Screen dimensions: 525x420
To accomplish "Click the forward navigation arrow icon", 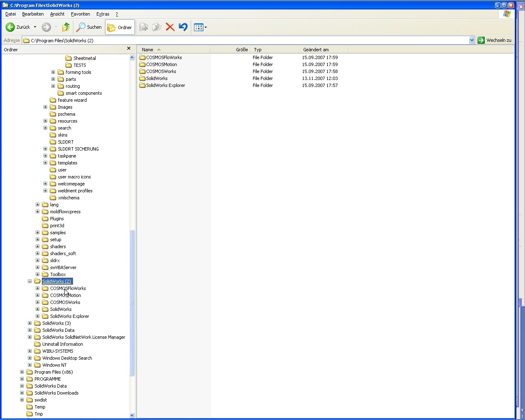I will pyautogui.click(x=46, y=27).
